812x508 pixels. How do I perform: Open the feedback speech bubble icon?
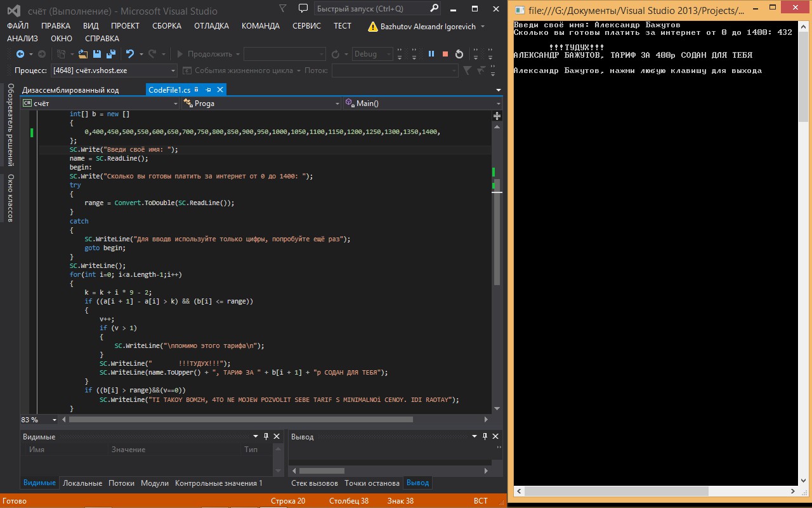(303, 9)
